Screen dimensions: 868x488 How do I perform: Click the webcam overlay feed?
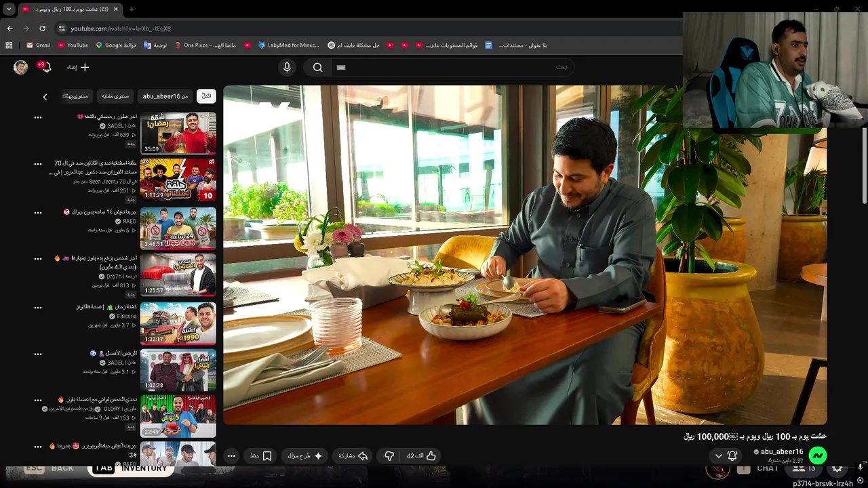click(775, 70)
